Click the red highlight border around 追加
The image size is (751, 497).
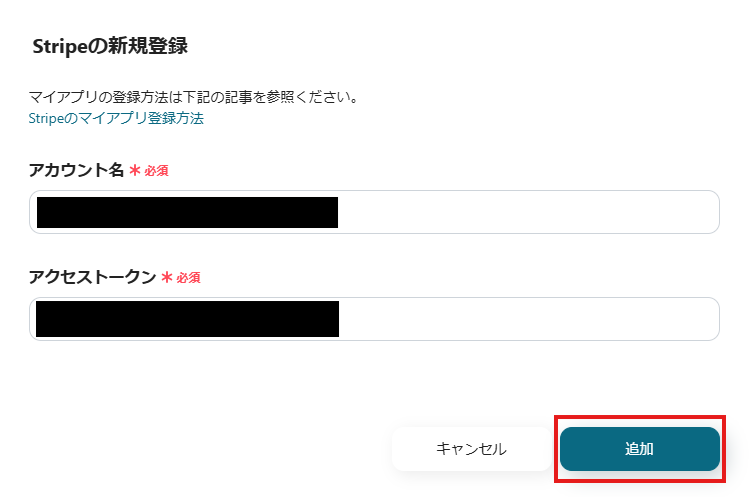[x=640, y=418]
